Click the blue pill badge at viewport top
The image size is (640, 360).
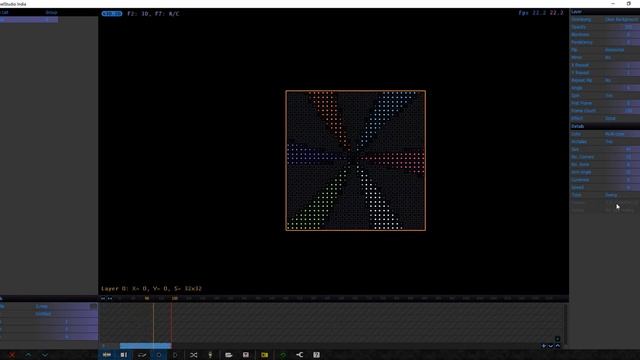pyautogui.click(x=112, y=13)
